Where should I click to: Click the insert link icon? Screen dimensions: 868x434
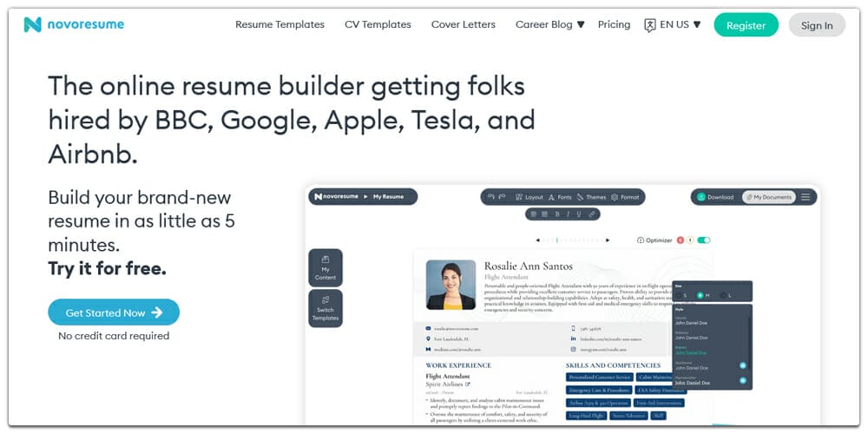point(592,214)
